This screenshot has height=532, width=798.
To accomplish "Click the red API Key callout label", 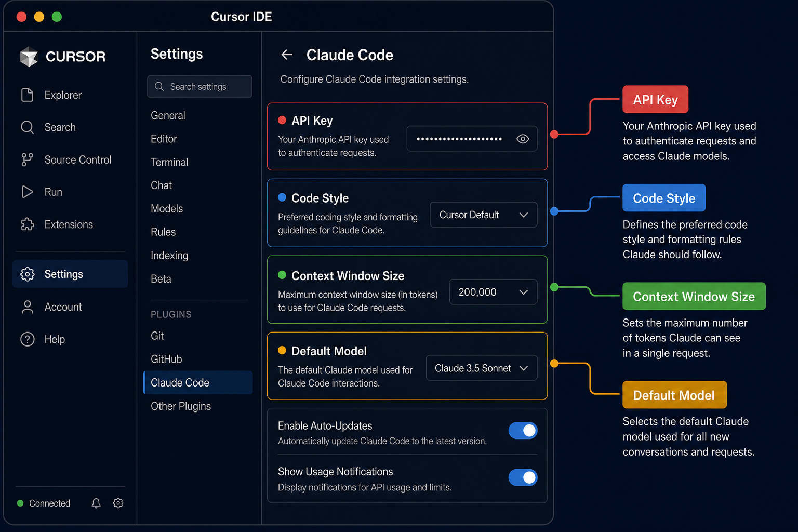I will [x=655, y=99].
